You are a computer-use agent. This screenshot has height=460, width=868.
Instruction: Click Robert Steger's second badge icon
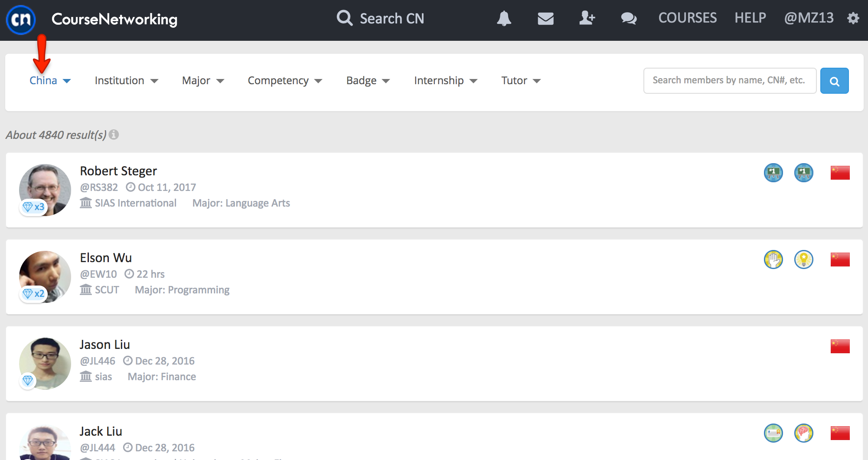(804, 173)
